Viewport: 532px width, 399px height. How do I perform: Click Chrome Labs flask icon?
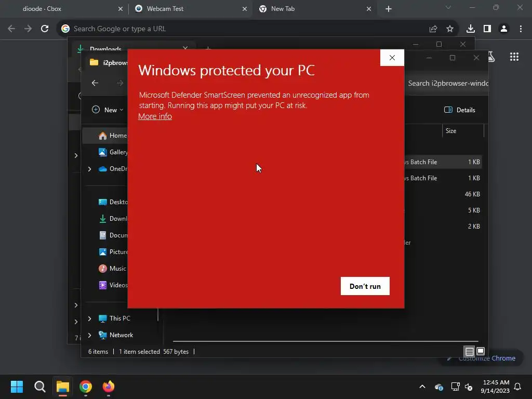[x=491, y=57]
